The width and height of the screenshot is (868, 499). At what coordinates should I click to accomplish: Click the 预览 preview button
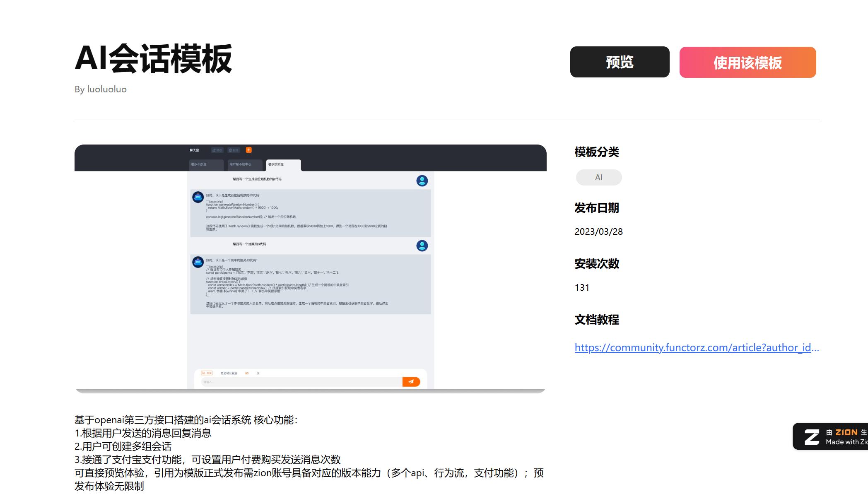tap(620, 63)
